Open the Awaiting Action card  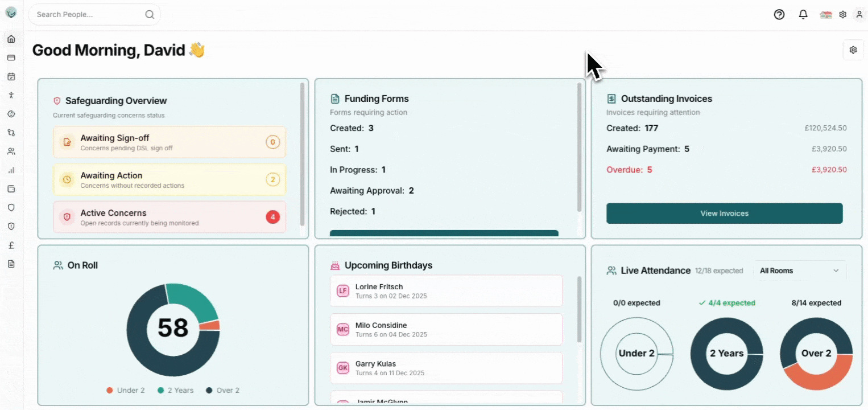click(x=170, y=179)
